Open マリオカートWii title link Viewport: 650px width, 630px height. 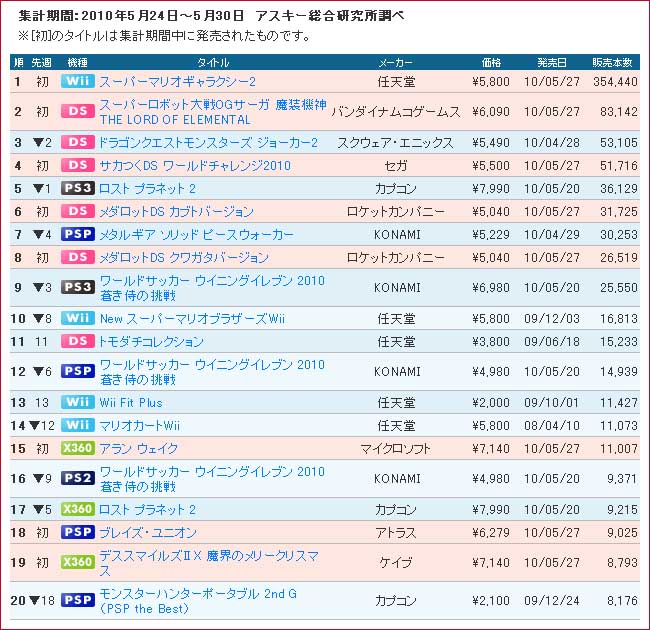click(140, 426)
